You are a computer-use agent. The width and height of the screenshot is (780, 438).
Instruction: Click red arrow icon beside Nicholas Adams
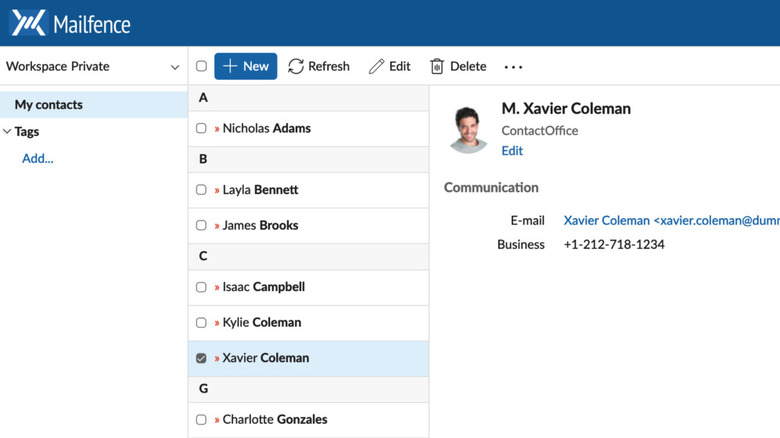[217, 129]
